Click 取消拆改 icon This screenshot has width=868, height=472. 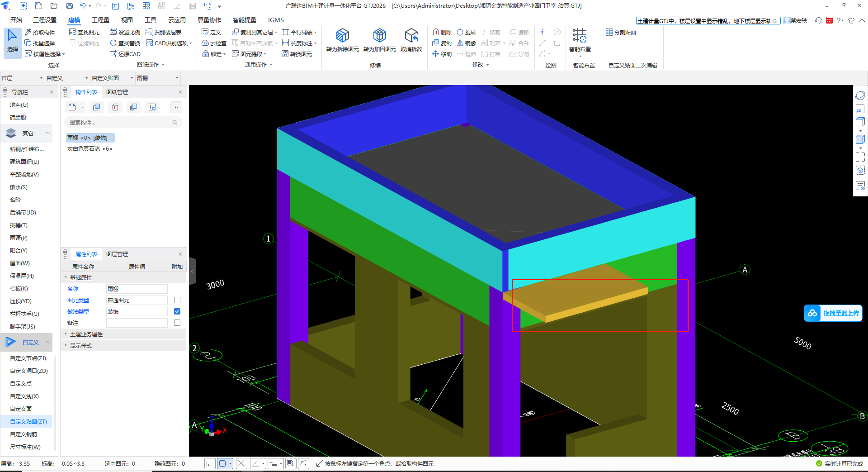point(411,35)
